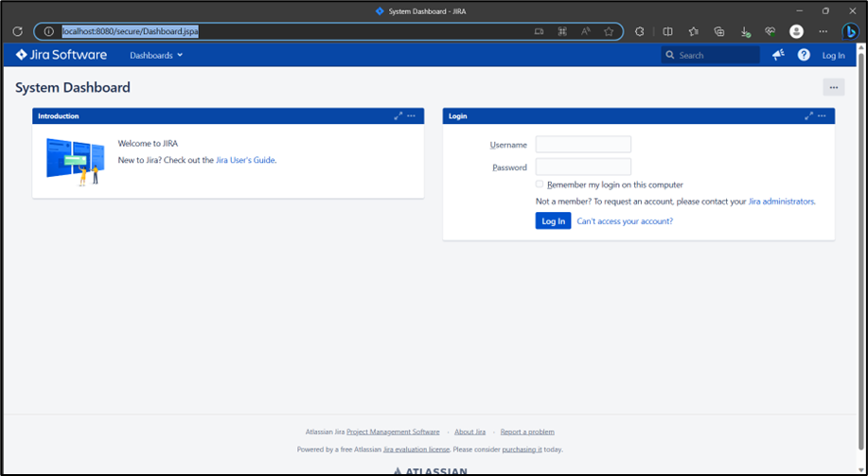The height and width of the screenshot is (476, 868).
Task: Open Login gadget options menu
Action: coord(822,115)
